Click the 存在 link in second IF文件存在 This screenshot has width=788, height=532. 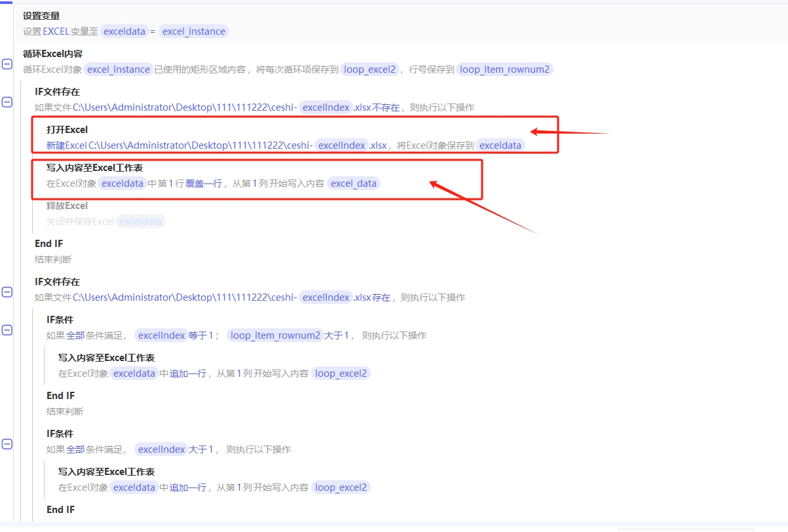[381, 297]
